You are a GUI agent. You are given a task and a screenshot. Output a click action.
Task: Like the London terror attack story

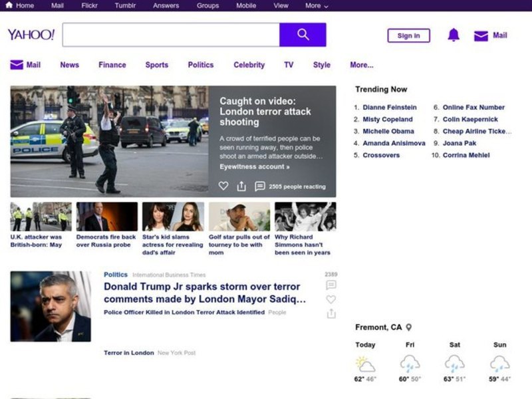click(223, 186)
